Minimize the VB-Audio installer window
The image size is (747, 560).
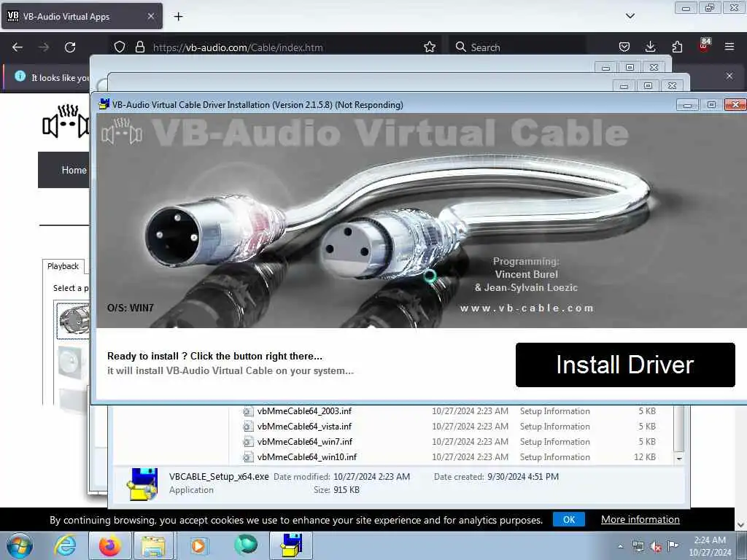pyautogui.click(x=687, y=105)
